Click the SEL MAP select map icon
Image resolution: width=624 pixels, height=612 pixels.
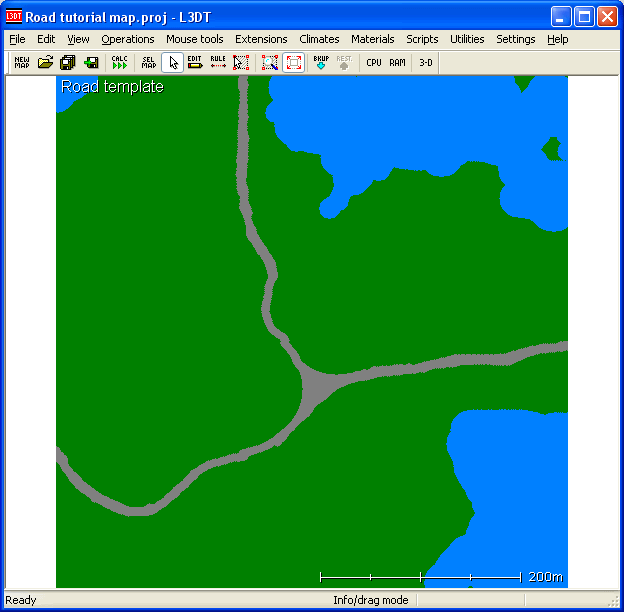tap(149, 63)
